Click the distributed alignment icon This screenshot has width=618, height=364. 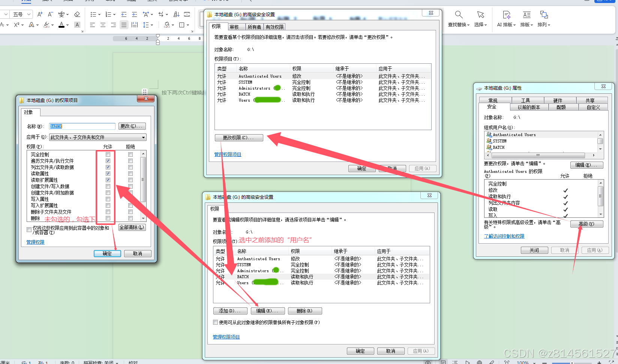click(x=135, y=25)
